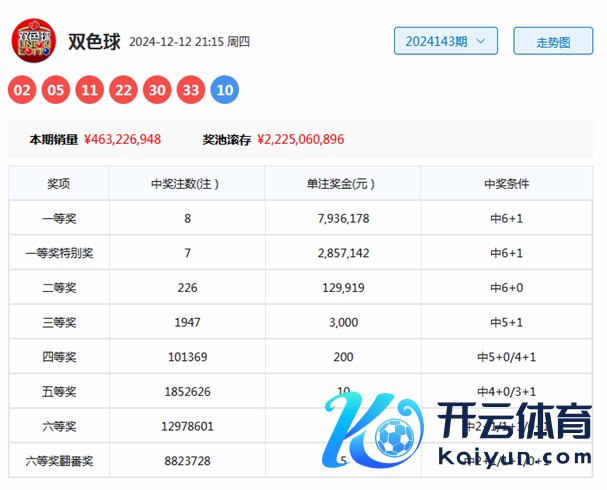Viewport: 607px width, 490px height.
Task: Click the 中奖注数(注) column header
Action: pos(187,184)
